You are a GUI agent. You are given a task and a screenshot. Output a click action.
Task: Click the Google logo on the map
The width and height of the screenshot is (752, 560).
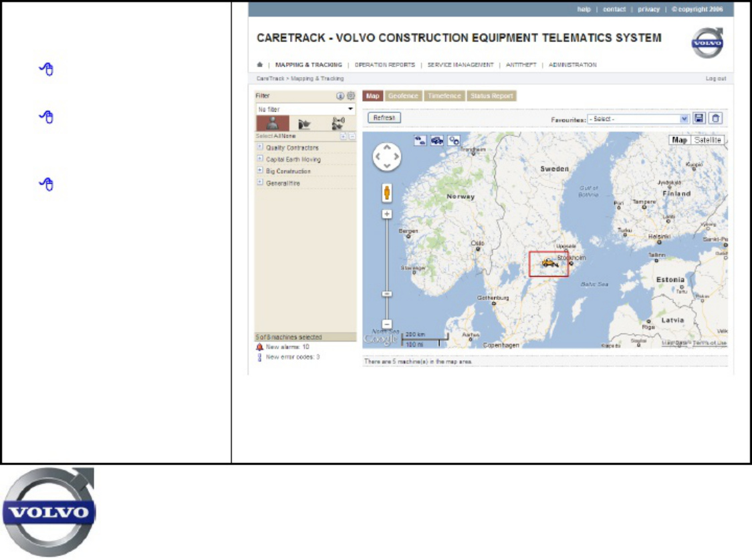click(380, 339)
